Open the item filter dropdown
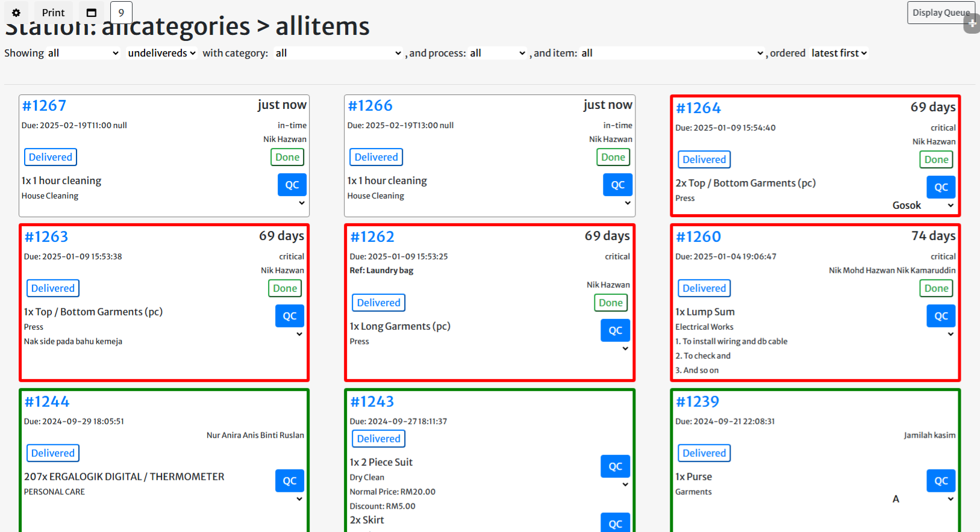 pyautogui.click(x=672, y=53)
